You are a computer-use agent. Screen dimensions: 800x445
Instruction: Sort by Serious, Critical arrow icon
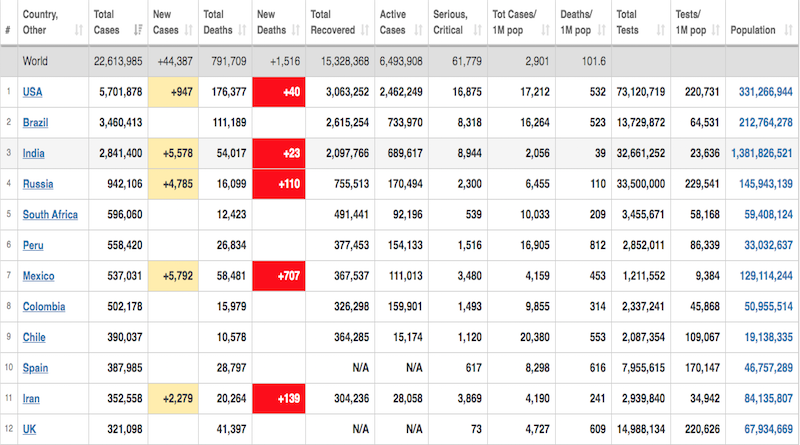click(478, 30)
